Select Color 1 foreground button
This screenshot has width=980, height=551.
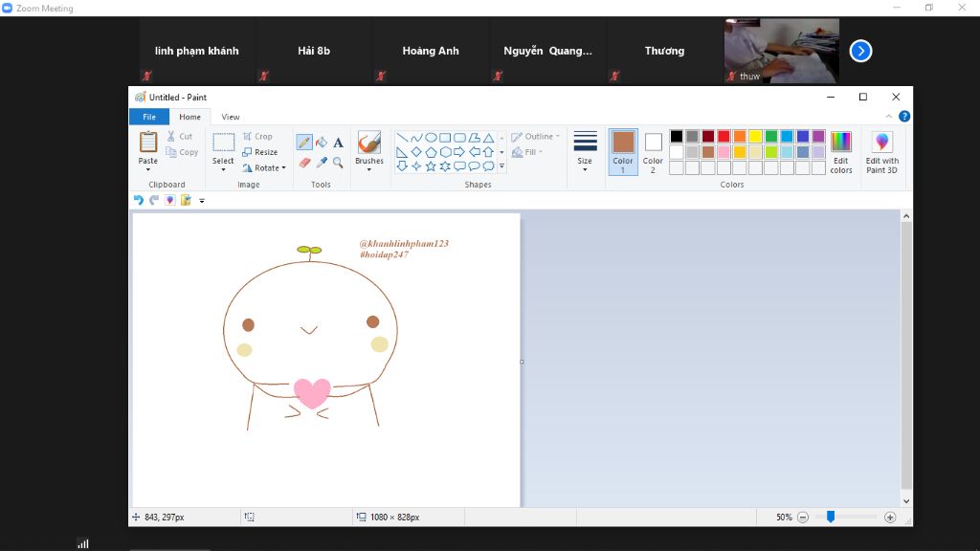623,152
